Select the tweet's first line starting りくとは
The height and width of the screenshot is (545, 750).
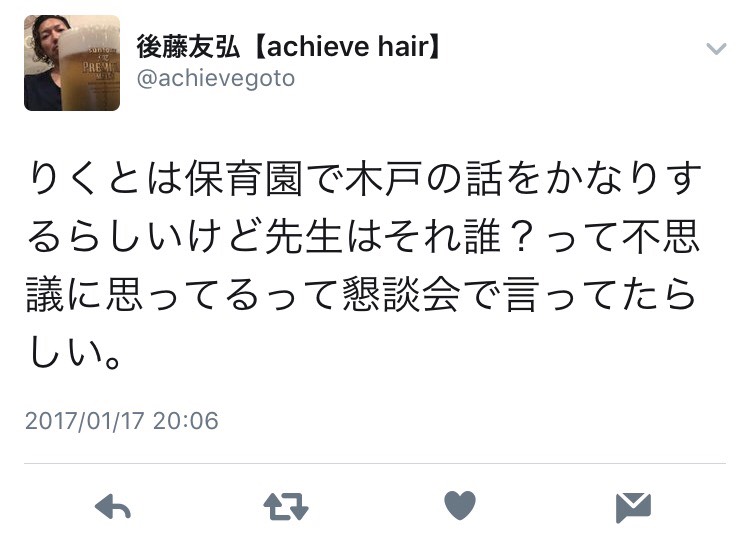point(364,179)
